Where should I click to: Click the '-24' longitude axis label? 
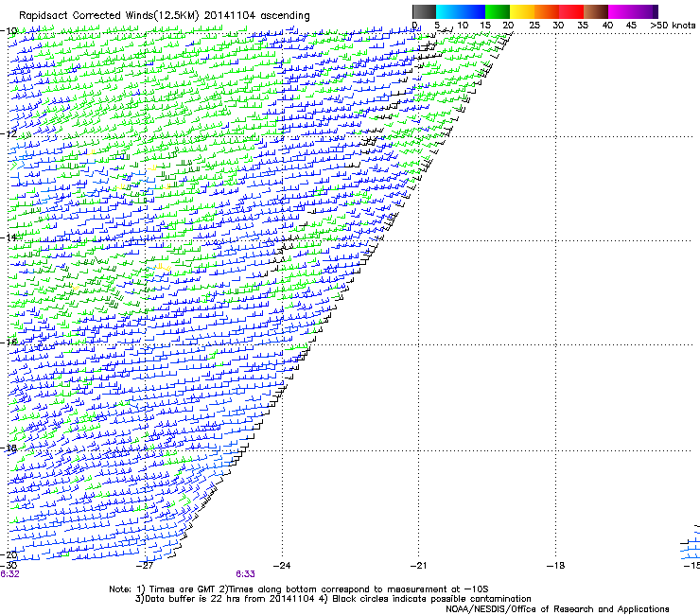point(282,565)
